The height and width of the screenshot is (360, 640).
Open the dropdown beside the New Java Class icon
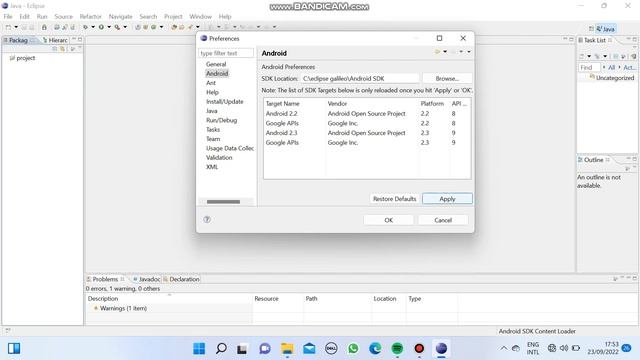161,27
